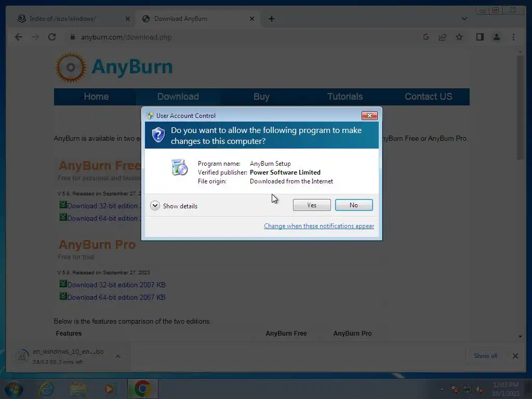Go back in Chrome
The image size is (532, 399).
tap(19, 37)
